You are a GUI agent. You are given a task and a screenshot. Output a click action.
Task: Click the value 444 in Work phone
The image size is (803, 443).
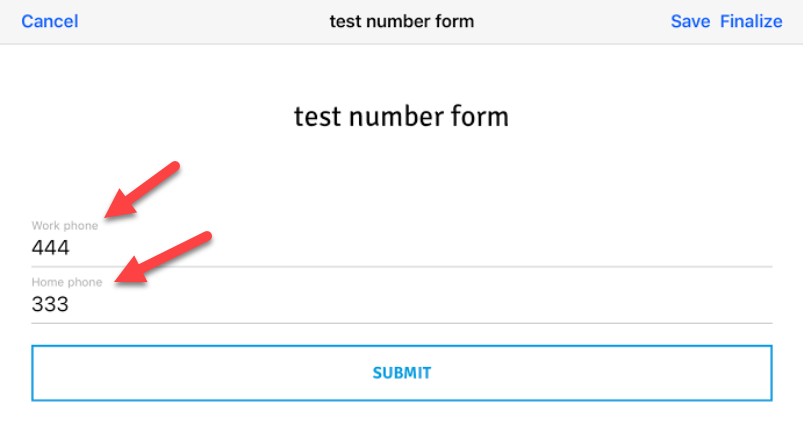point(51,247)
